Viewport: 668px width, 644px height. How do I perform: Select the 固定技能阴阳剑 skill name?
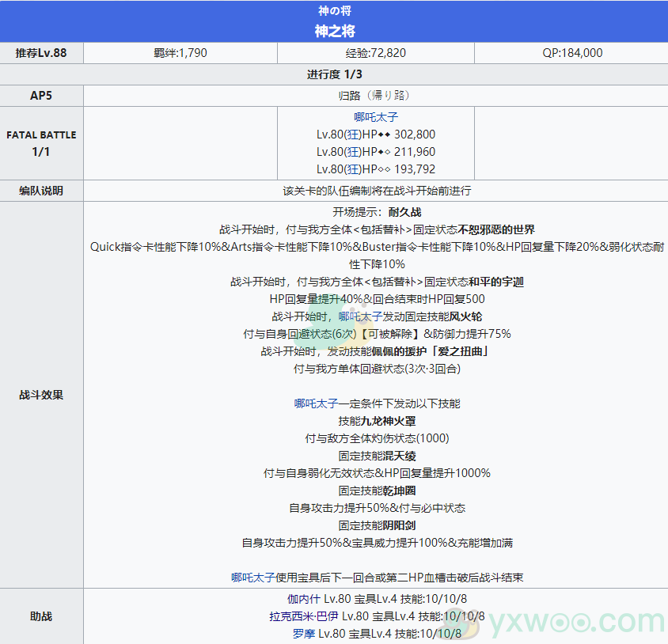pos(377,525)
